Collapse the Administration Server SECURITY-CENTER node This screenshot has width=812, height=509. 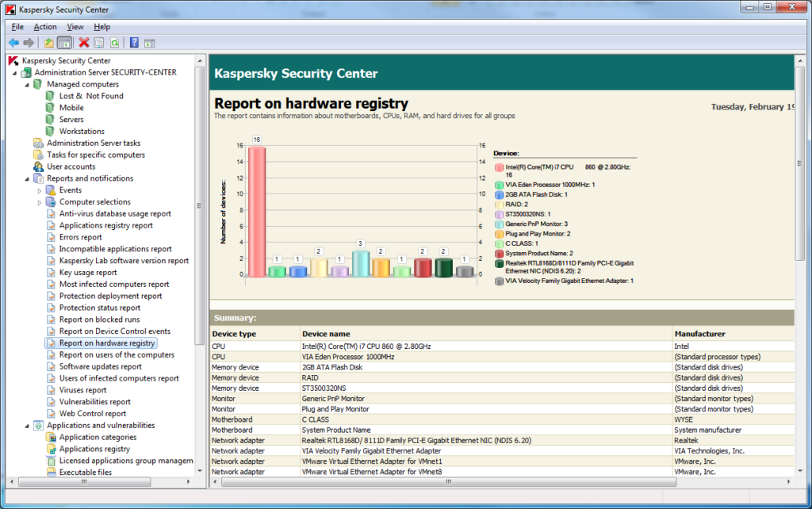tap(15, 73)
